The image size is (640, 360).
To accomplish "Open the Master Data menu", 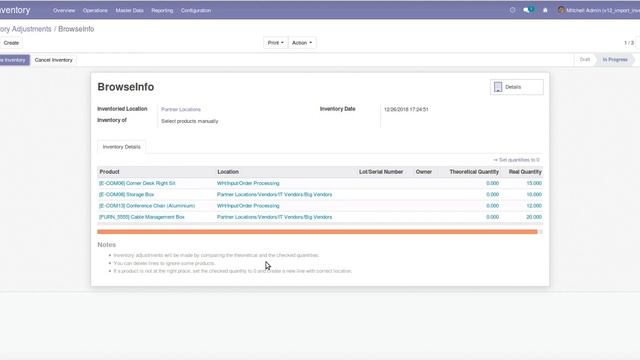I will click(129, 10).
